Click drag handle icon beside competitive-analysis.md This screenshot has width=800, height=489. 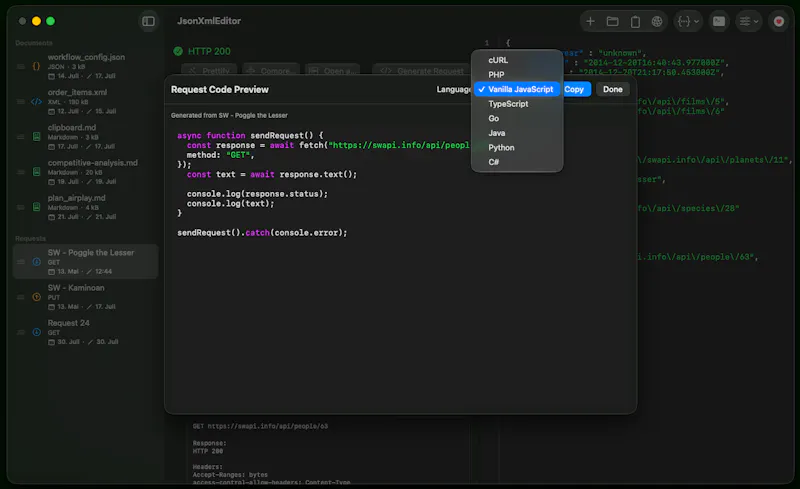pyautogui.click(x=21, y=172)
